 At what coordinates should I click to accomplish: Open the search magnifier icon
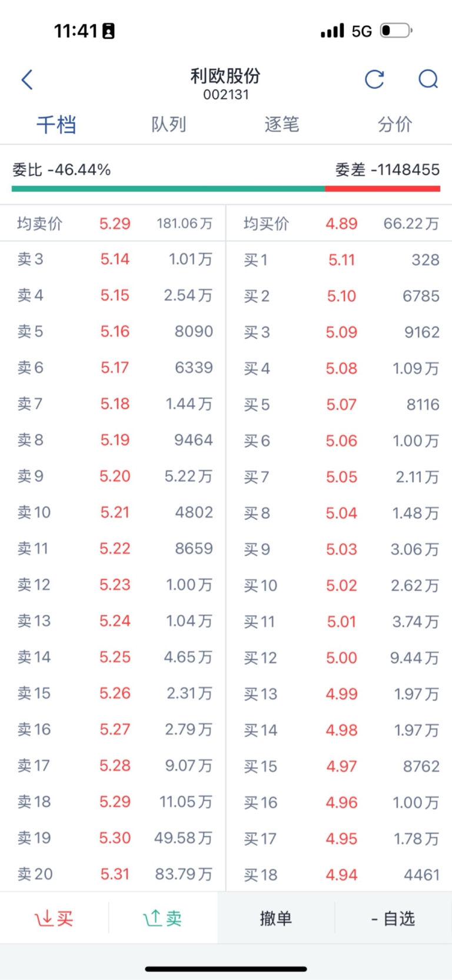[x=428, y=79]
